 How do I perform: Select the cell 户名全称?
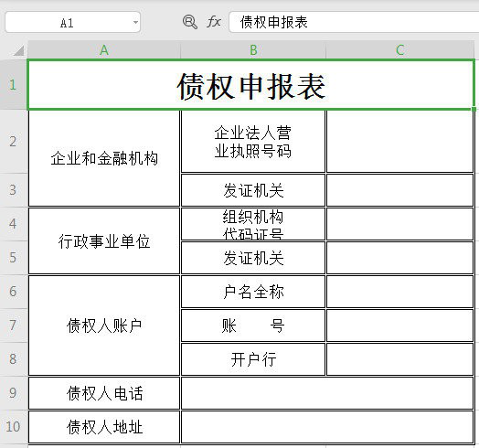click(x=253, y=292)
